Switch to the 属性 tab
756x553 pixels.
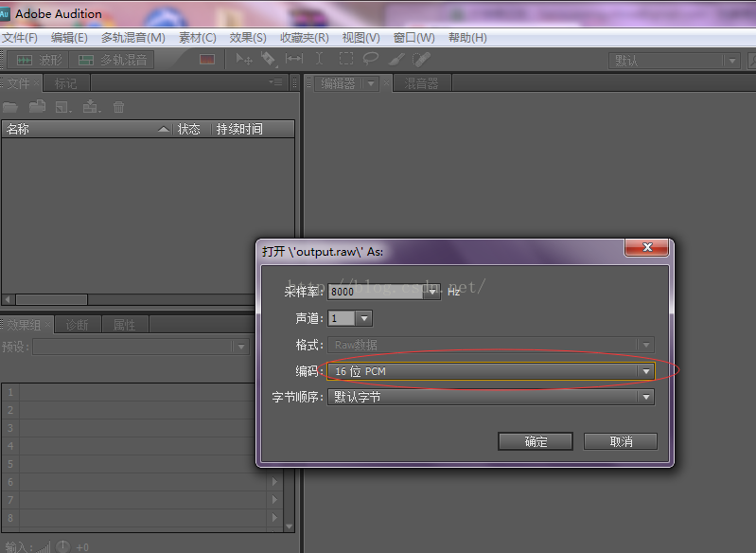tap(124, 325)
